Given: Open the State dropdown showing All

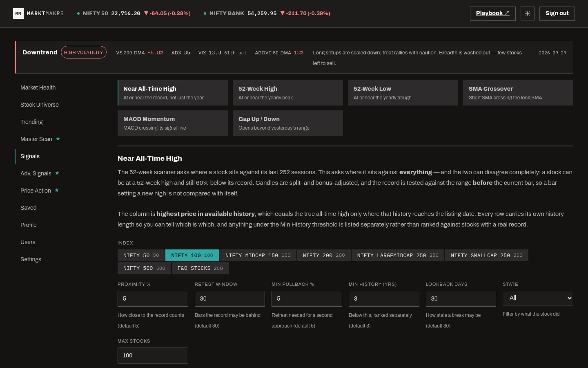Looking at the screenshot, I should click(538, 298).
